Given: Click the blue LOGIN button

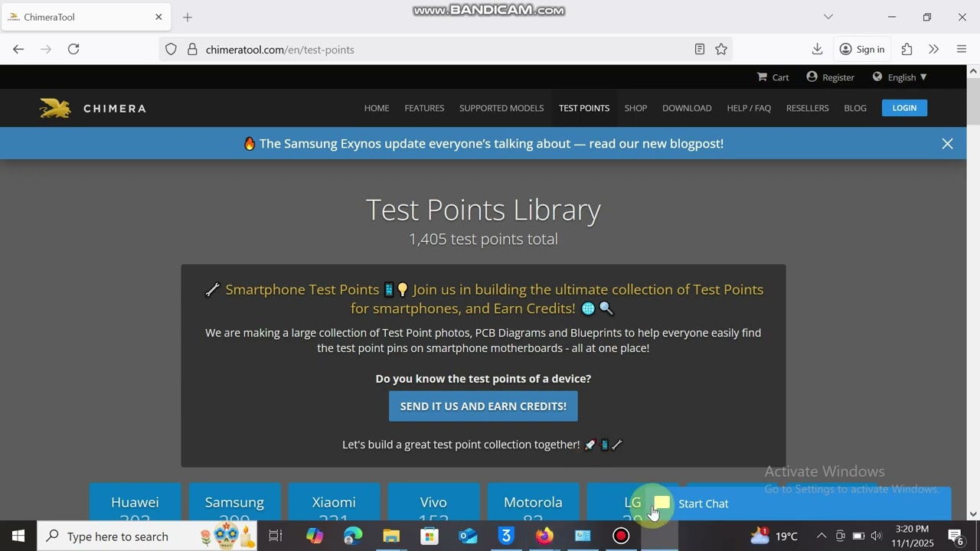Looking at the screenshot, I should tap(904, 108).
